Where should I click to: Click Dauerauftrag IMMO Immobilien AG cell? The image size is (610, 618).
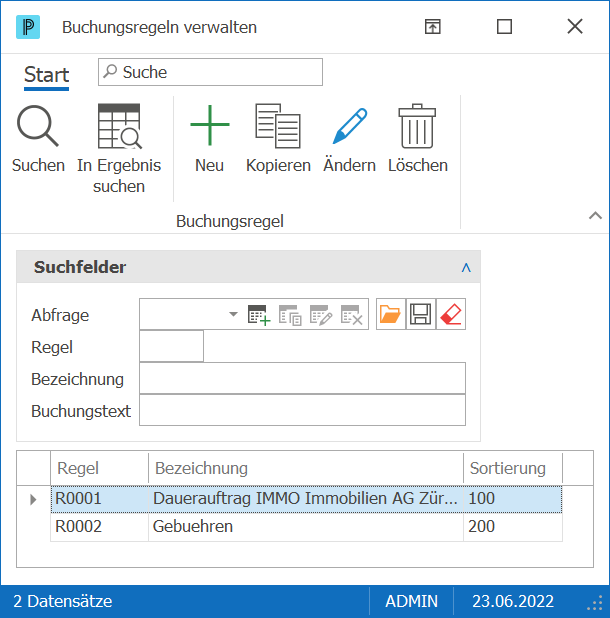pyautogui.click(x=306, y=499)
